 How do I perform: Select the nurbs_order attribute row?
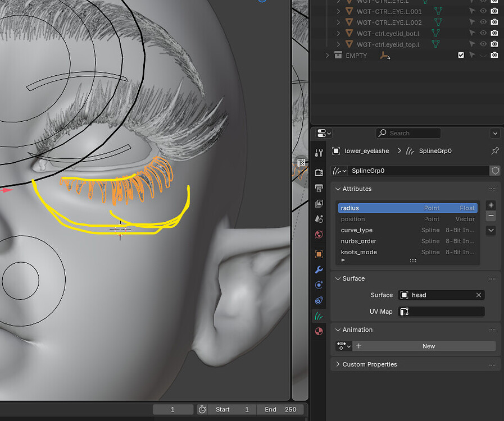click(x=407, y=241)
